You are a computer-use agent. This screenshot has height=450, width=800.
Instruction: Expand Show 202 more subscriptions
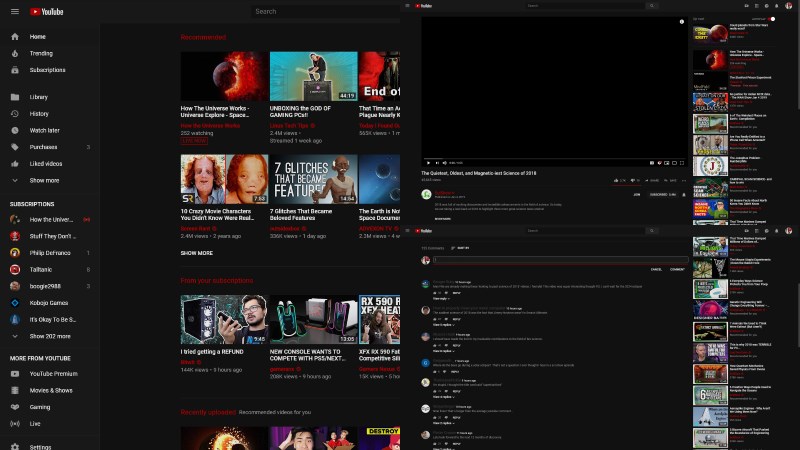click(50, 336)
